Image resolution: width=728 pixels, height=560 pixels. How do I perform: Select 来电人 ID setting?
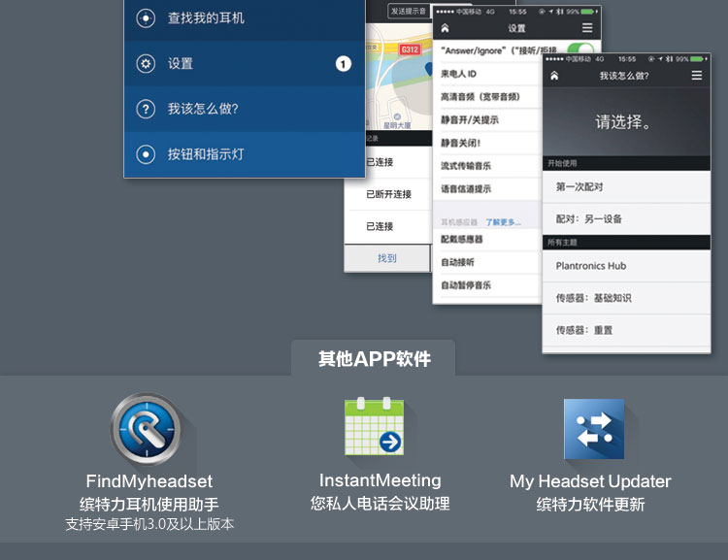(x=487, y=74)
